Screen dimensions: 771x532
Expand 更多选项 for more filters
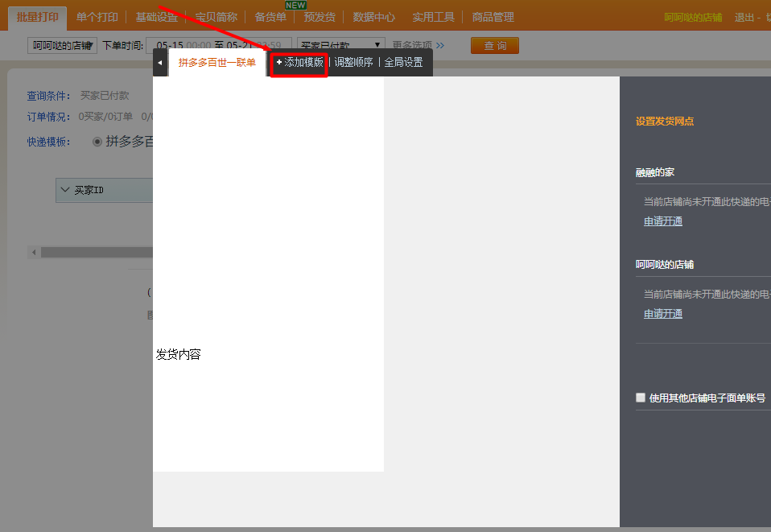point(418,45)
